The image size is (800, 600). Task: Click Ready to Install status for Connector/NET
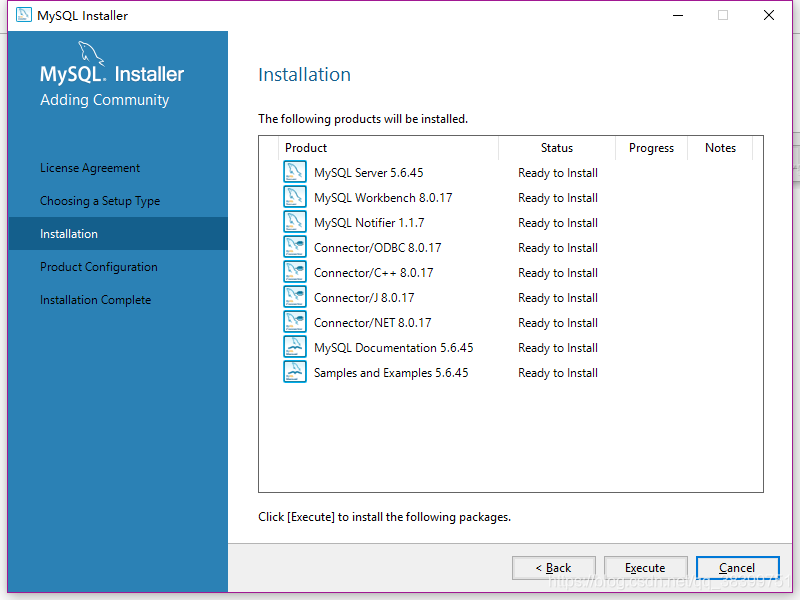pos(558,323)
